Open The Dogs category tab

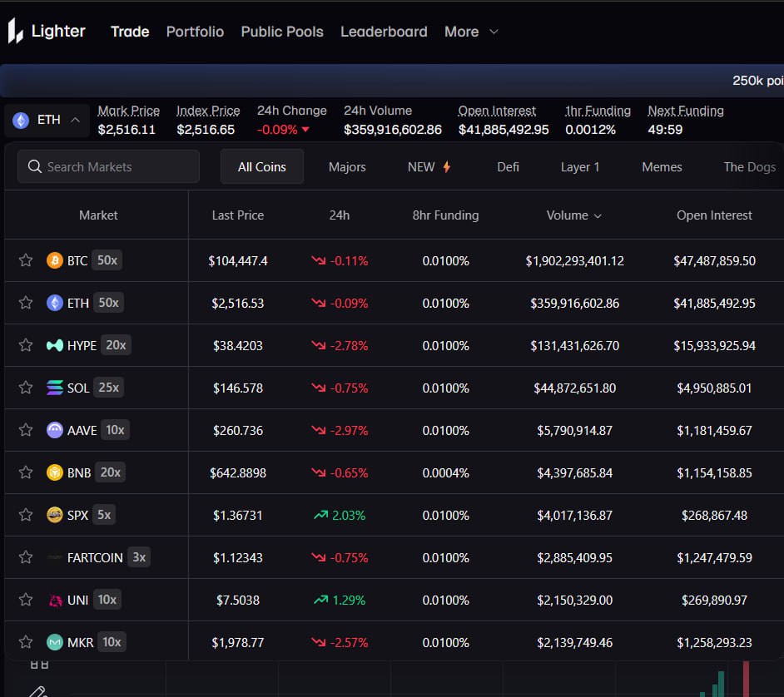[x=750, y=167]
